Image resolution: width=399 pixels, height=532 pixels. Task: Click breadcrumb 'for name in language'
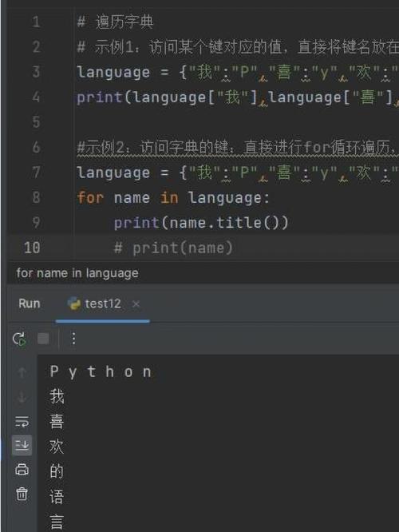coord(77,273)
